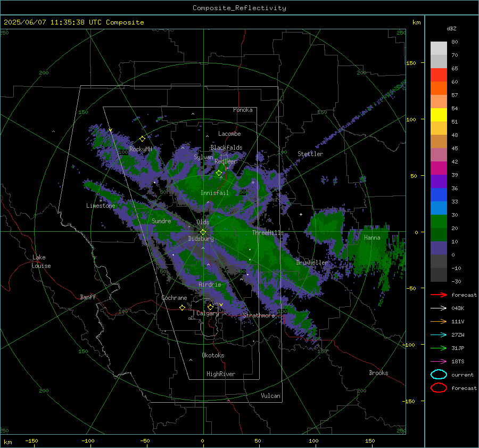This screenshot has width=479, height=448.
Task: Click the Sundre town label
Action: [161, 221]
